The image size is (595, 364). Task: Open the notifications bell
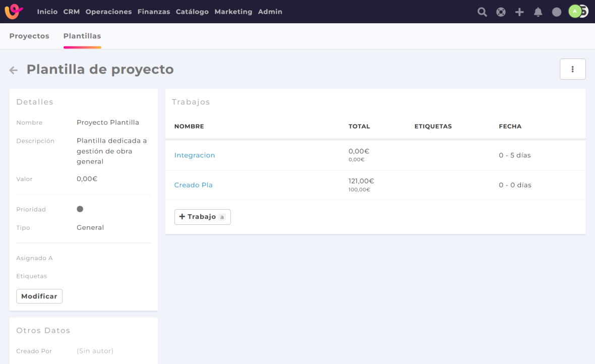(x=538, y=12)
